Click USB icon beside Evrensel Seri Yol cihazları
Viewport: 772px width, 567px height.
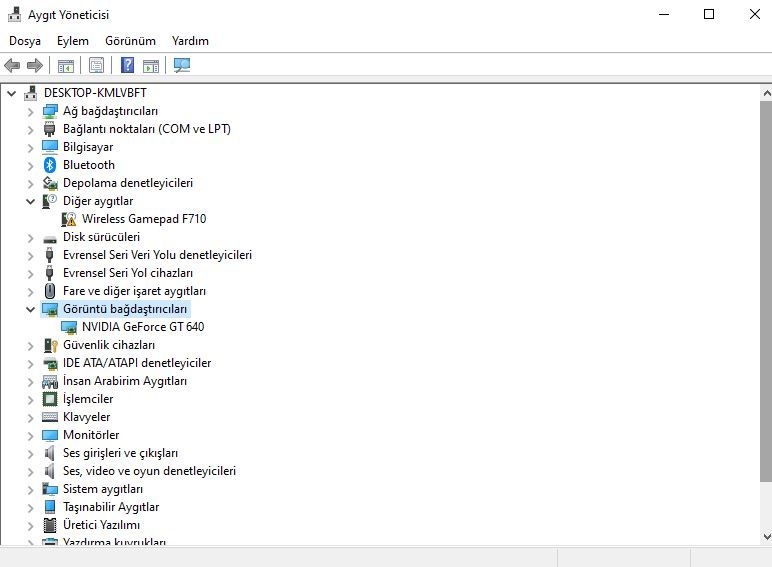[x=50, y=273]
